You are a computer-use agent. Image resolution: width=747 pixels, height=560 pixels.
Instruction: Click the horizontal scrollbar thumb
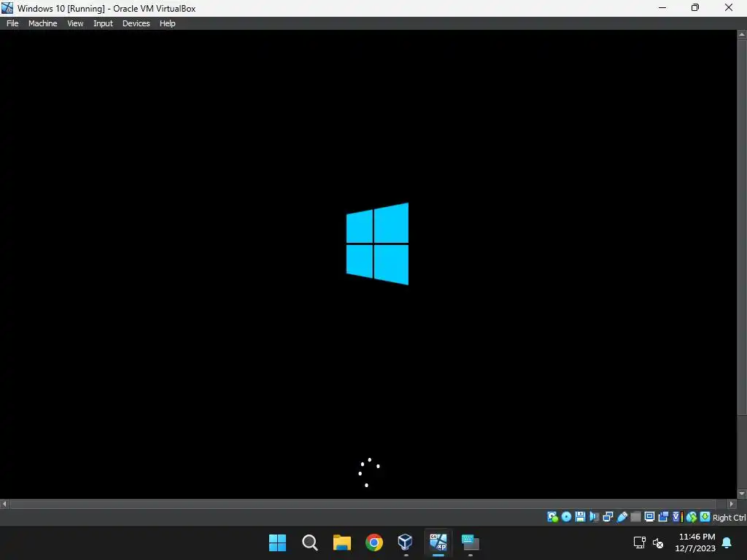point(363,504)
